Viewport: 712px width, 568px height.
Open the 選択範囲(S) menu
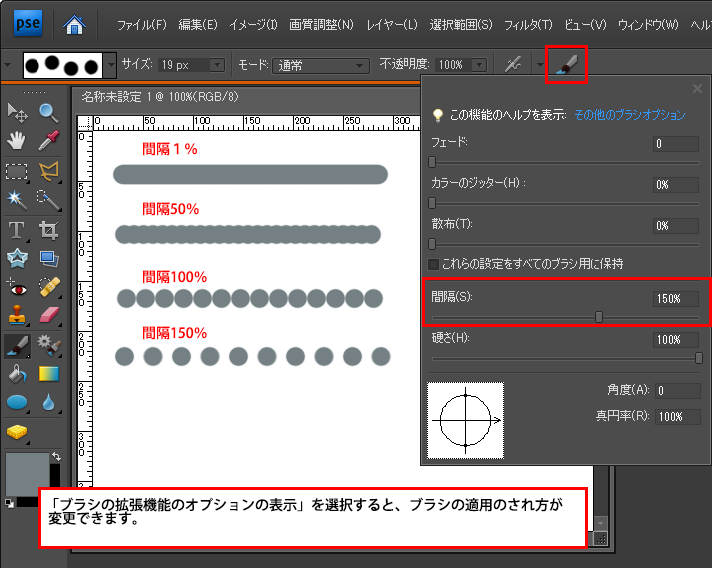point(461,25)
